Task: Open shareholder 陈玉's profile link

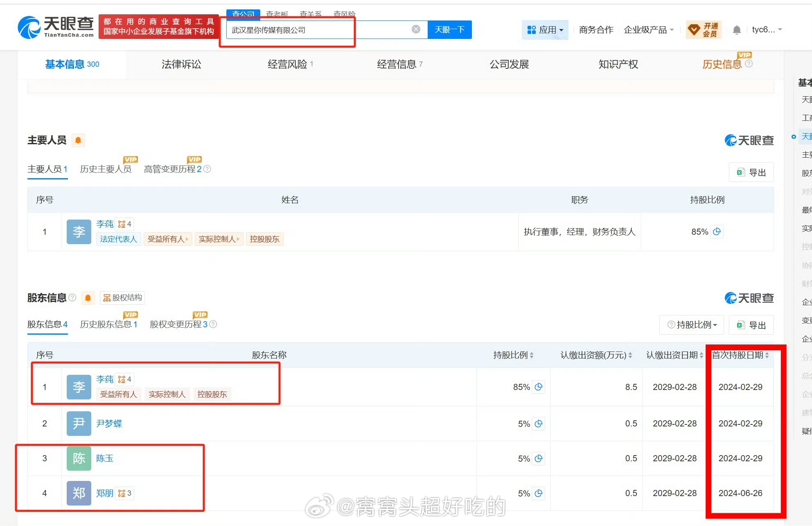Action: (x=105, y=458)
